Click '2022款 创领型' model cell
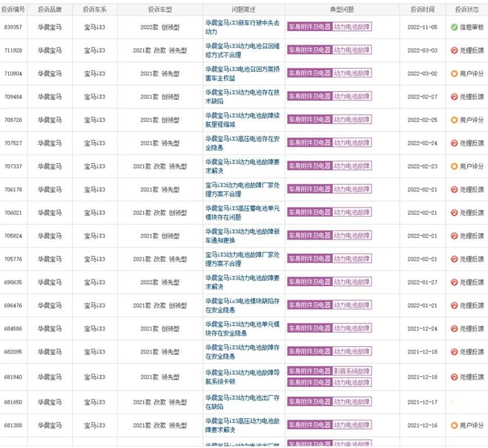Viewport: 488px width, 448px height. 160,27
